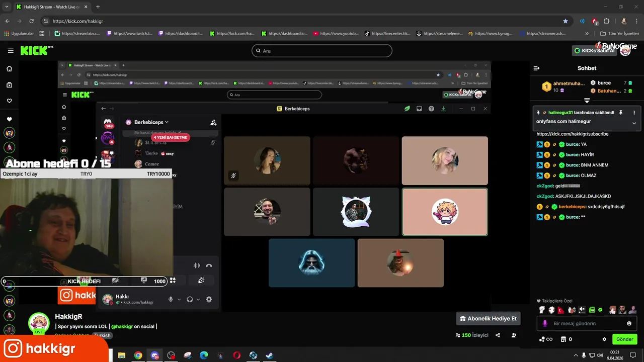Unpin the pinned message with pin icon
The image size is (644, 362).
click(x=620, y=113)
